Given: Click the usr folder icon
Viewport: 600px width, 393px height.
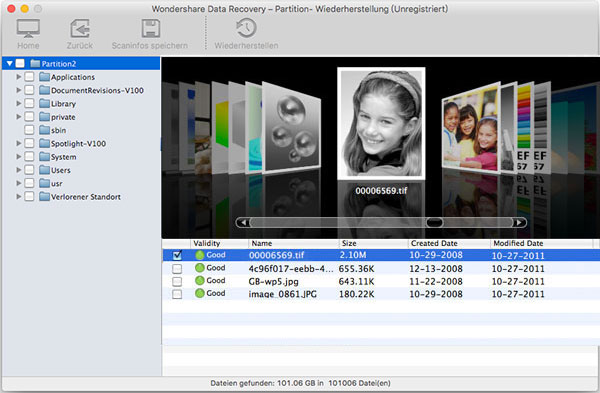Looking at the screenshot, I should click(x=45, y=183).
